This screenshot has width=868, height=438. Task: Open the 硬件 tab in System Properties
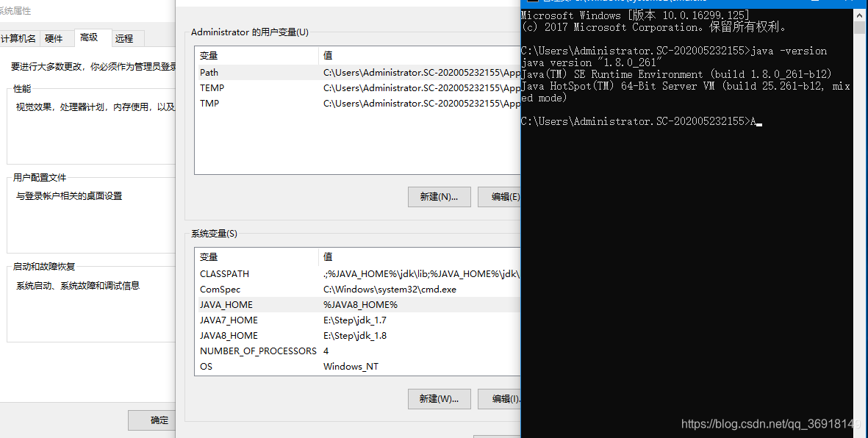(x=54, y=38)
